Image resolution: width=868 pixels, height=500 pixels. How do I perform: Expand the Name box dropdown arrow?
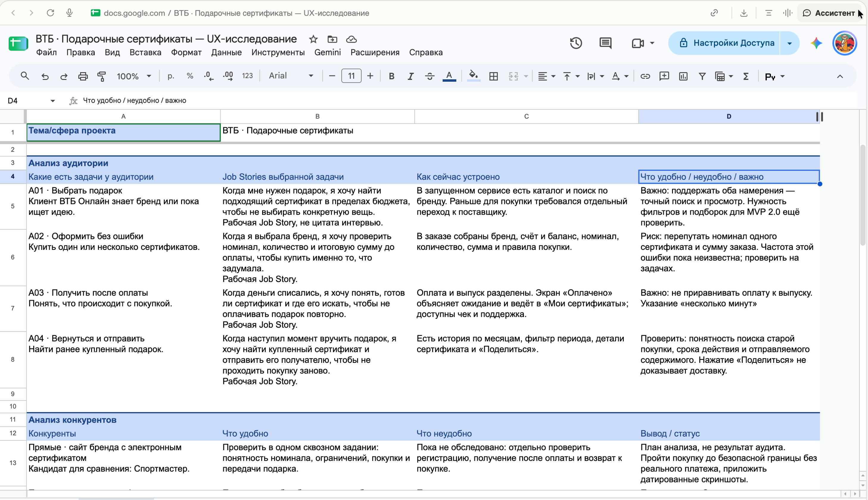pyautogui.click(x=52, y=100)
